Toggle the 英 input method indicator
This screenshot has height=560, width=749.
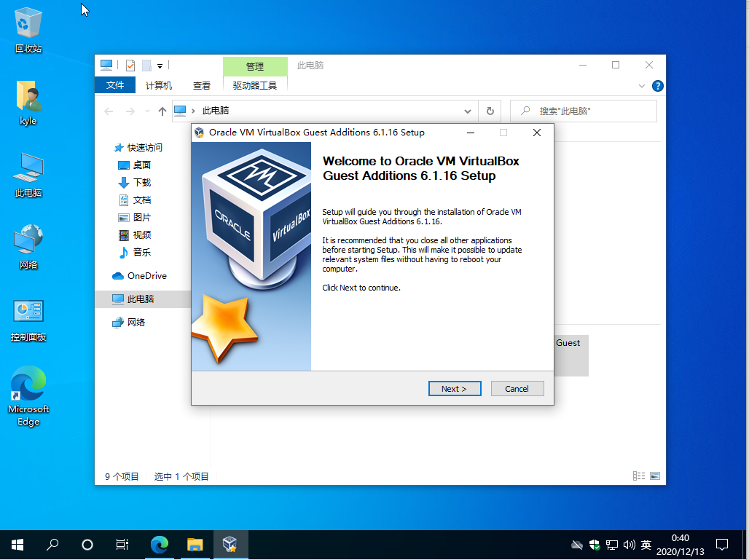[646, 544]
